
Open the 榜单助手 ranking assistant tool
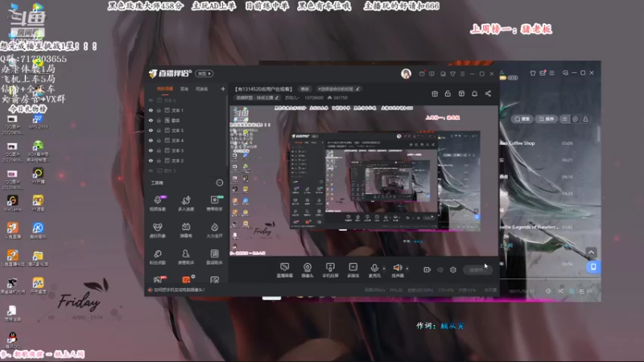point(214,204)
